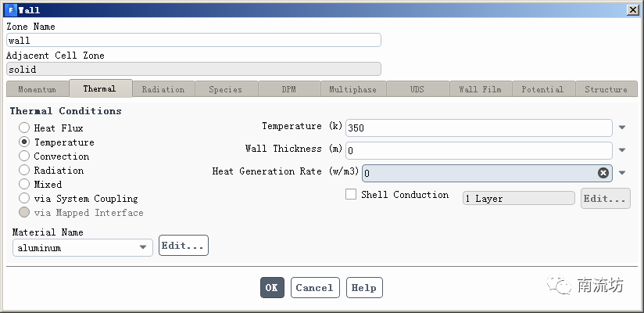Switch to the Momentum tab
Screen dimensions: 644x313
pyautogui.click(x=37, y=89)
